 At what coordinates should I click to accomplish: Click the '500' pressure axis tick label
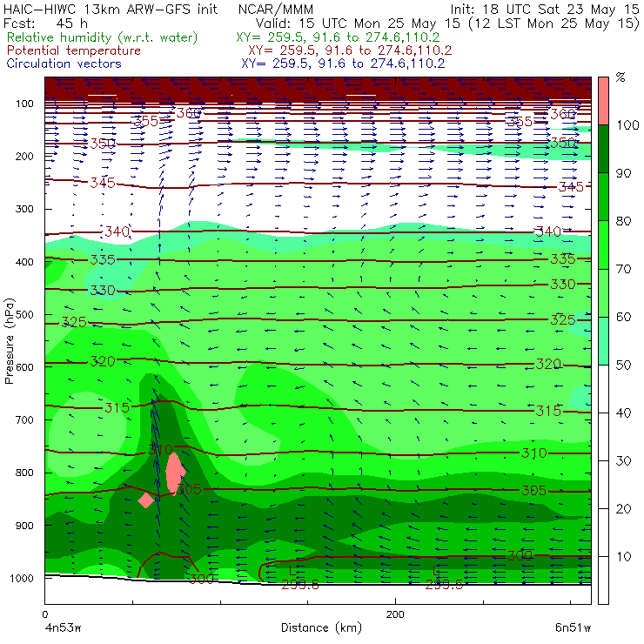pos(24,315)
